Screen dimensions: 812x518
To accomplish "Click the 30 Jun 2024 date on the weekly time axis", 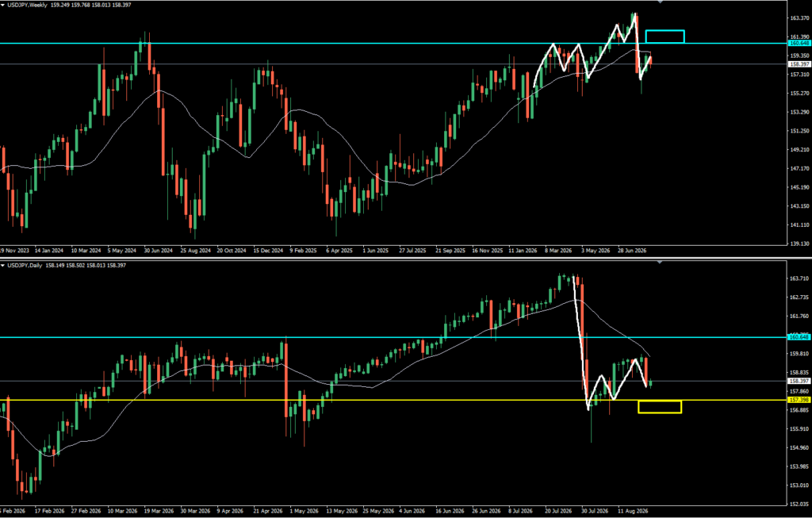I will [158, 251].
